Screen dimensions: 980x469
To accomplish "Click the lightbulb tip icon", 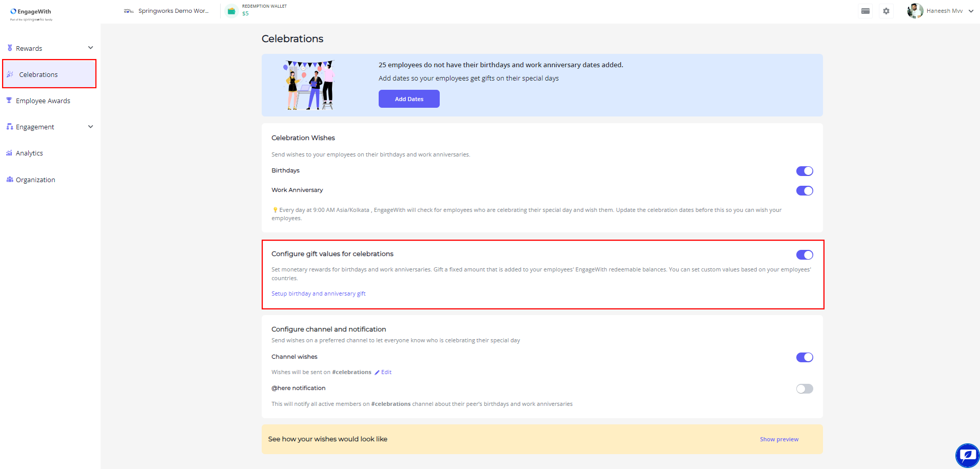I will [275, 210].
